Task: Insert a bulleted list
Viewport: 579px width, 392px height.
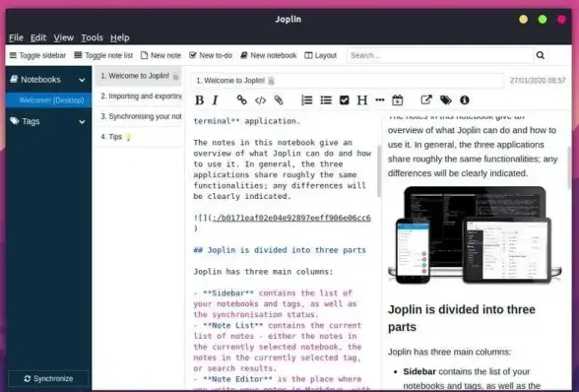Action: click(326, 100)
